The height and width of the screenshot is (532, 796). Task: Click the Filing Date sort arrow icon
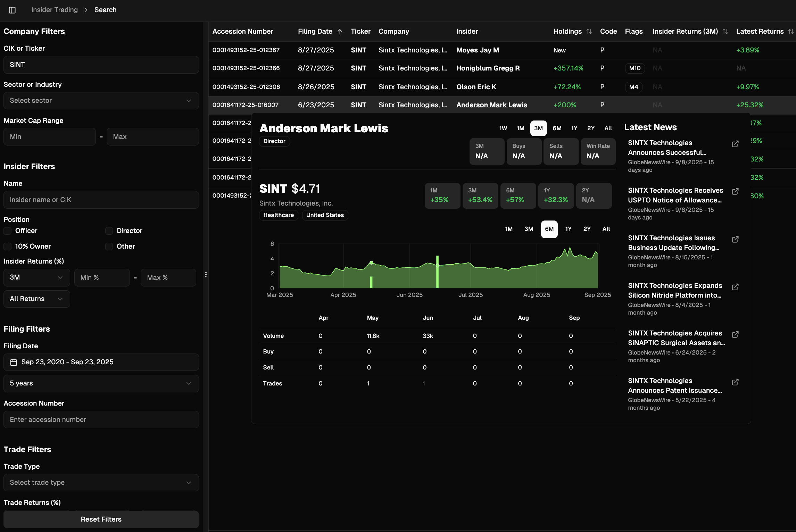tap(340, 32)
